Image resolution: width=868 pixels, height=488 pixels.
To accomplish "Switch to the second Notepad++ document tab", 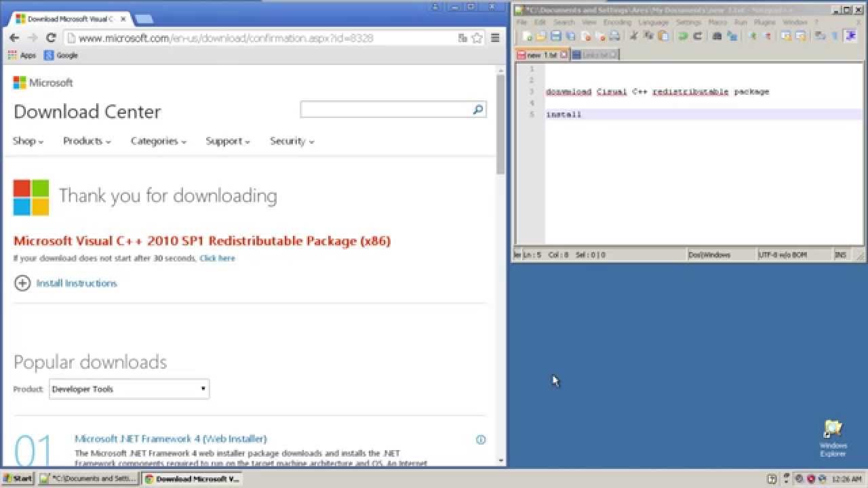I will coord(595,55).
